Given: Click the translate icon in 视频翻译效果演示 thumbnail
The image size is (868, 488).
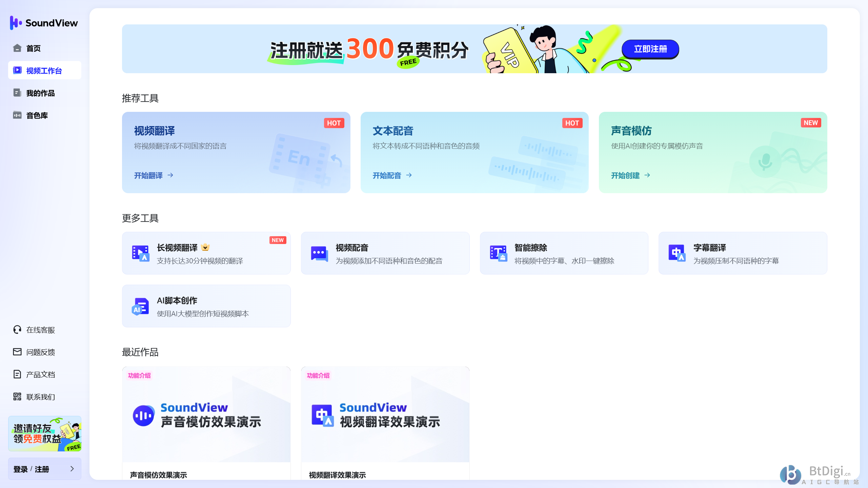Looking at the screenshot, I should 323,415.
